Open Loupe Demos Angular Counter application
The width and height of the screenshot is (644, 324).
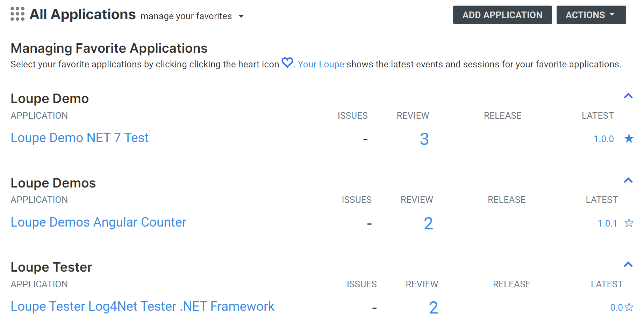coord(99,222)
